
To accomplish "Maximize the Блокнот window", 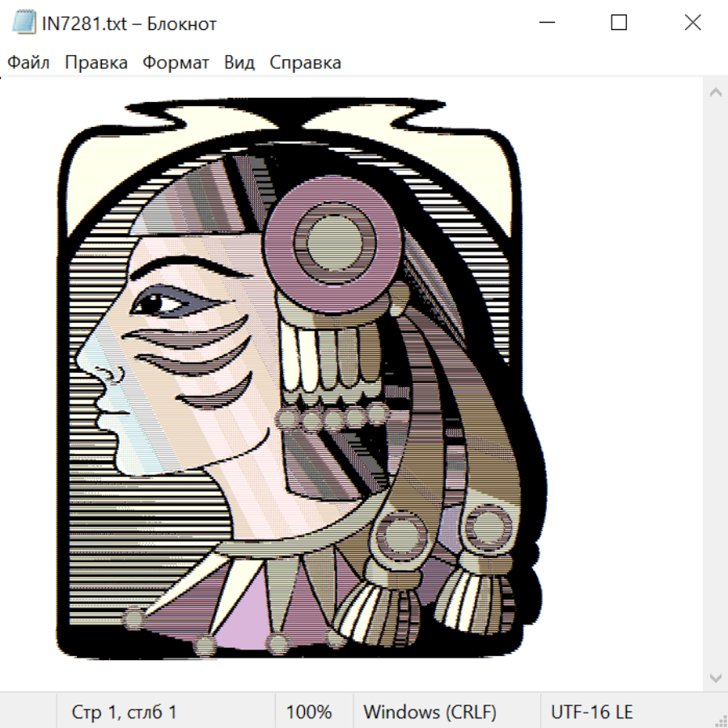I will pos(619,23).
